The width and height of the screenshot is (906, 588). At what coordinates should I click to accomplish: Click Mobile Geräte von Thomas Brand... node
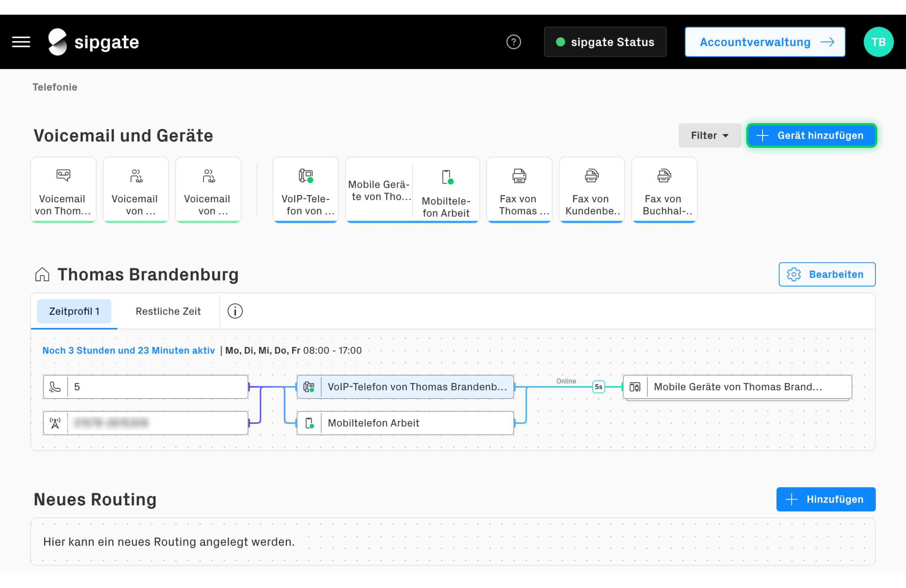(737, 387)
